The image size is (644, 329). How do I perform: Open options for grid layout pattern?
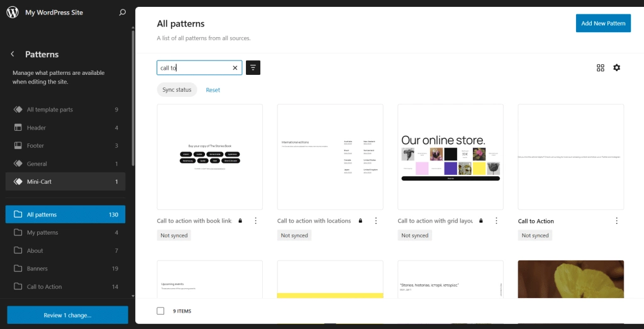tap(496, 221)
